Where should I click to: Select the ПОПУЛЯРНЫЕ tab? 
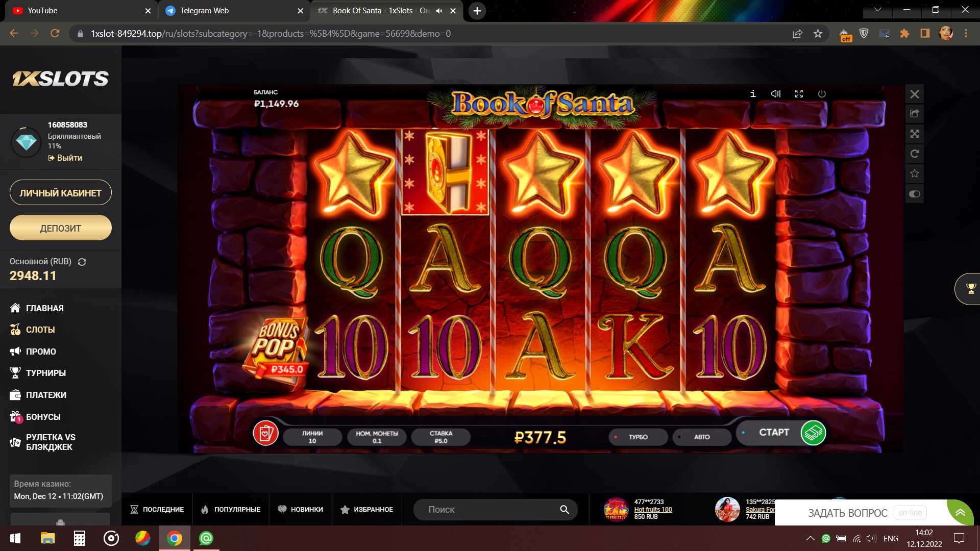tap(231, 509)
